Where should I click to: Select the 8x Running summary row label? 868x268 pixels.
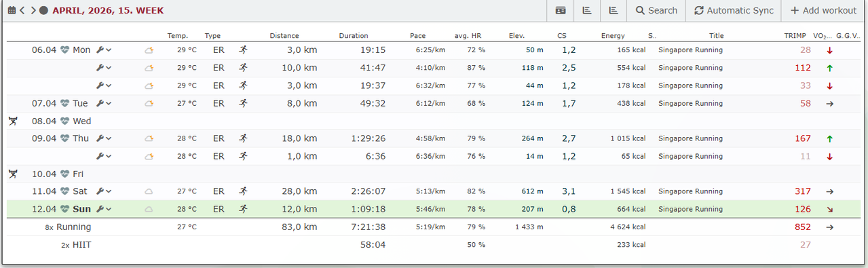(x=68, y=227)
